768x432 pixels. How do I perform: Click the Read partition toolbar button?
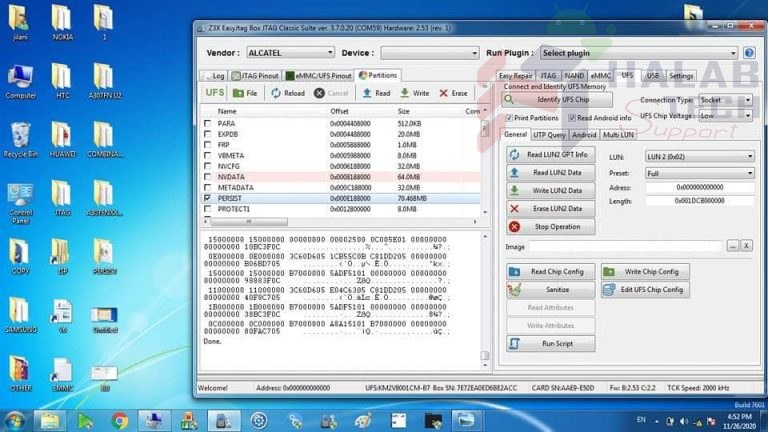[x=376, y=93]
